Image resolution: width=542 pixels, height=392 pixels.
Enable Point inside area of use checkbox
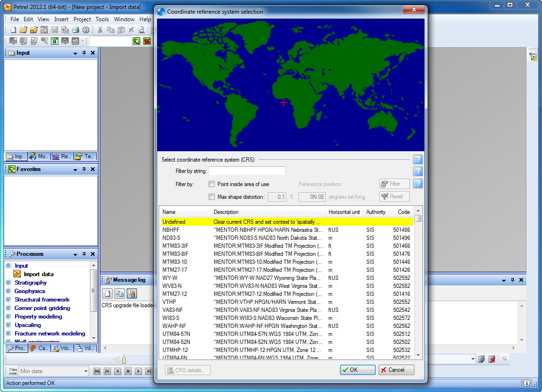tap(211, 184)
